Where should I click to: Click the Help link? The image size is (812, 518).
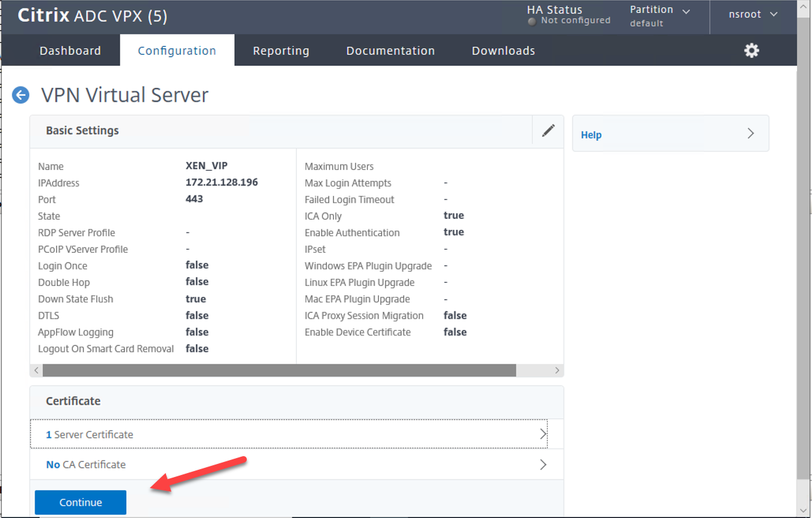pyautogui.click(x=591, y=135)
